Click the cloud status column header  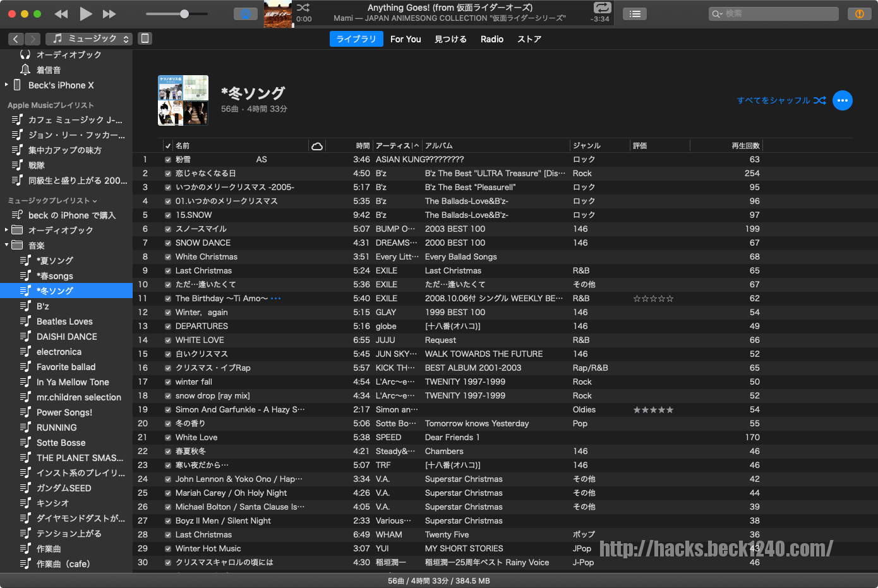[x=317, y=146]
